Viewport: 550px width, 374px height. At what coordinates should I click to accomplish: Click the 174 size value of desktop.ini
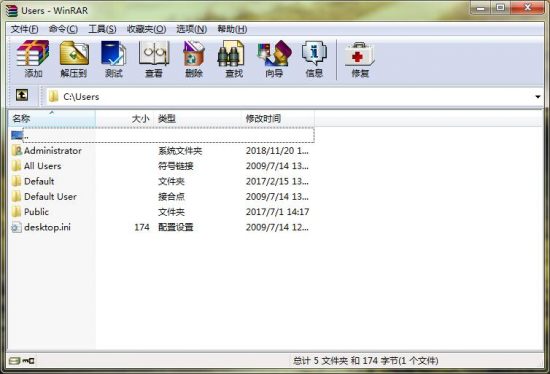click(x=142, y=227)
